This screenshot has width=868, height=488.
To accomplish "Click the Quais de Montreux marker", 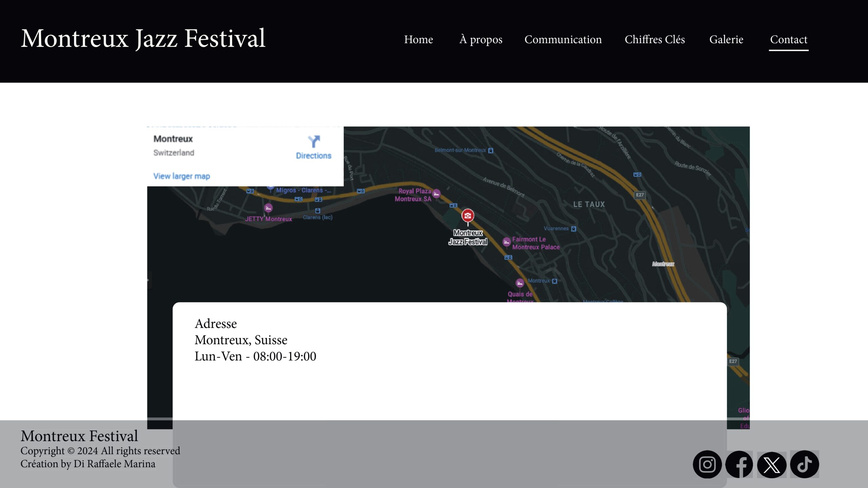I will [519, 283].
